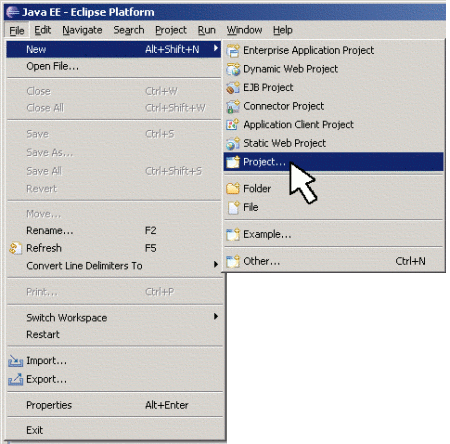Image resolution: width=450 pixels, height=444 pixels.
Task: Open the Window menu
Action: 244,30
